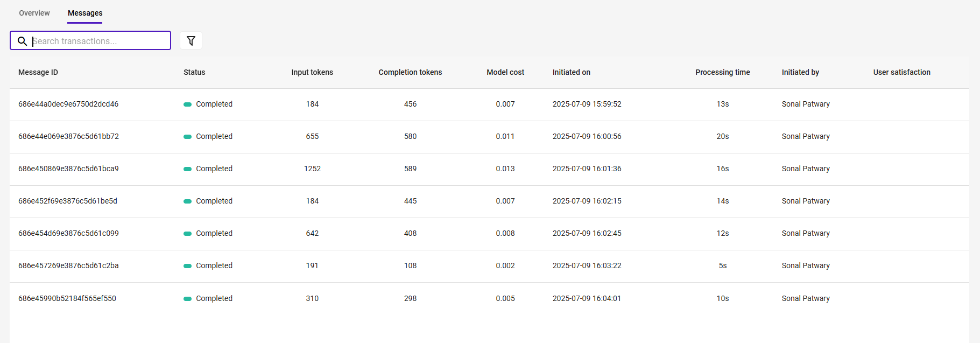
Task: Sort by Message ID column header
Action: point(38,72)
